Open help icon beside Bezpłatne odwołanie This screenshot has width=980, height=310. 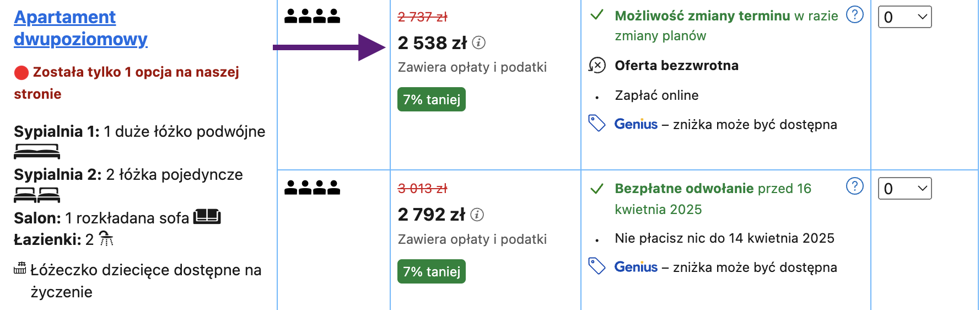coord(854,186)
